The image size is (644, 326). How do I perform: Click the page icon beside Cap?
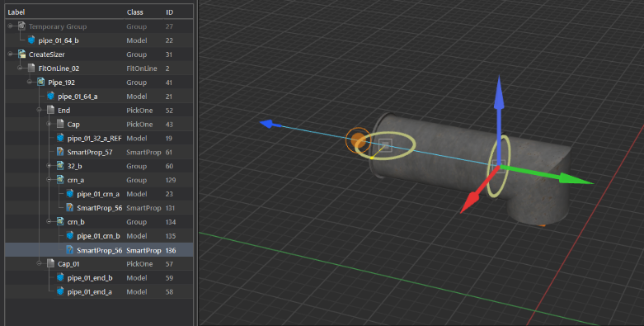tap(60, 124)
